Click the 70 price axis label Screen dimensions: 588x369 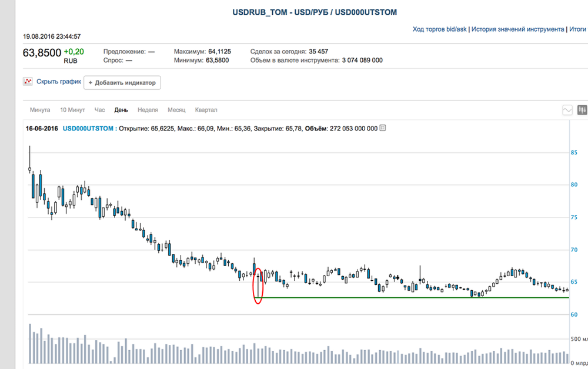tap(574, 250)
